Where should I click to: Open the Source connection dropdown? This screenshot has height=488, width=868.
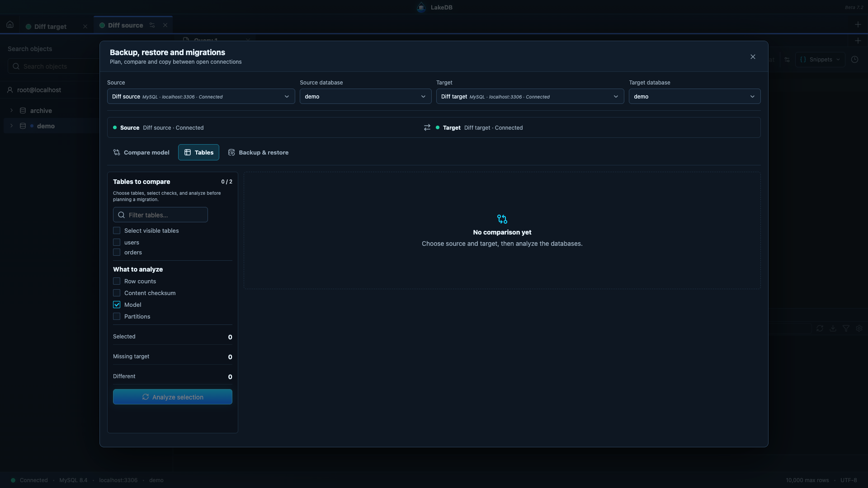coord(201,96)
